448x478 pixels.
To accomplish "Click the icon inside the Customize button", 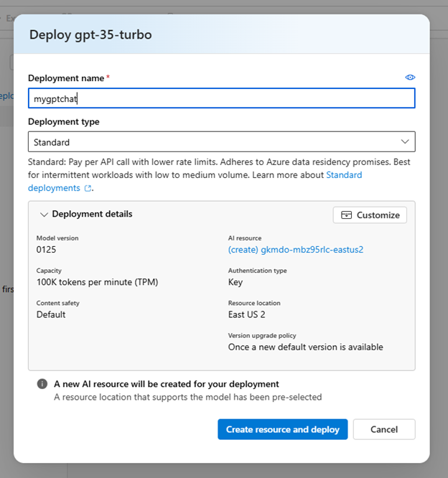I will [347, 215].
